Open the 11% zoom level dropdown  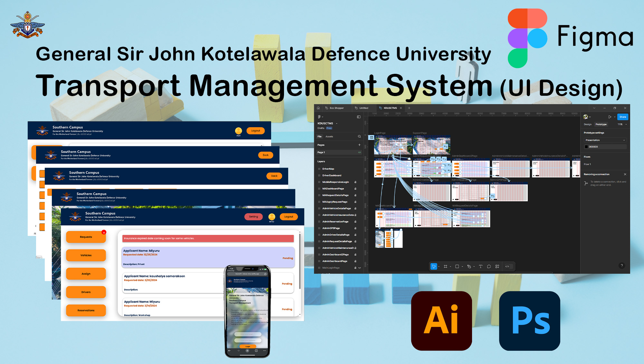tap(622, 124)
